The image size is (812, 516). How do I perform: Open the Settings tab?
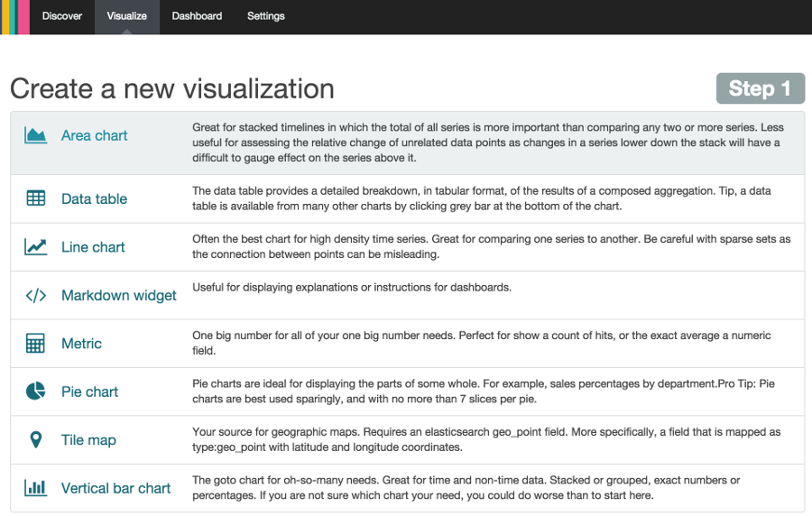(265, 16)
